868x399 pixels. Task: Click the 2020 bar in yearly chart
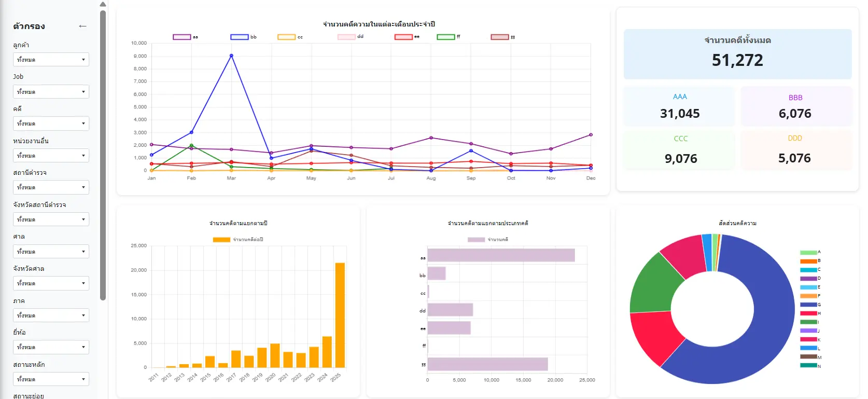coord(275,355)
